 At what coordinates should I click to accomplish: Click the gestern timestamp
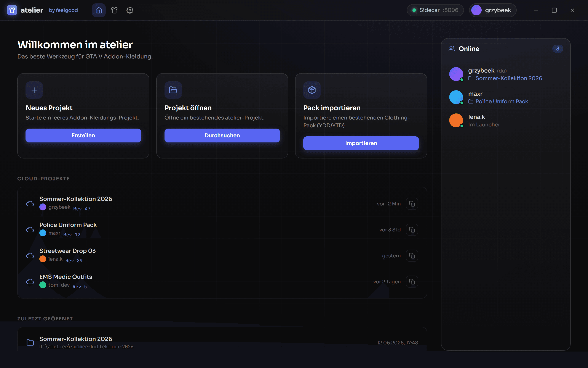[391, 256]
